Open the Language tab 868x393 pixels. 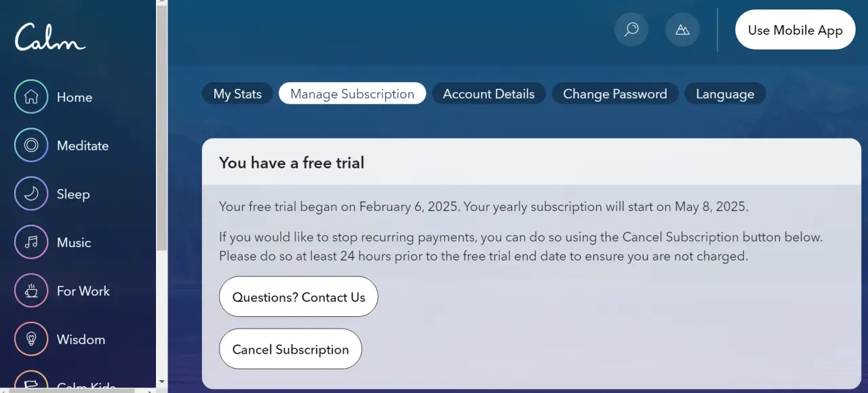coord(725,94)
